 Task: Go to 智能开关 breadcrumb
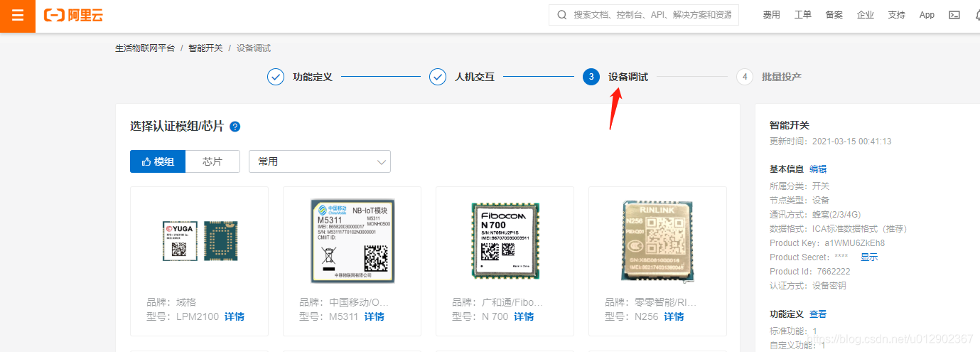tap(205, 48)
